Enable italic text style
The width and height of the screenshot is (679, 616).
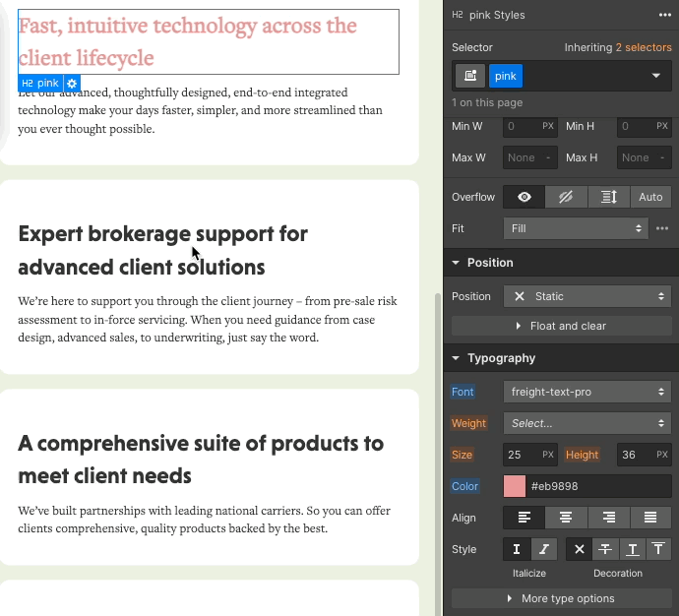(x=544, y=549)
